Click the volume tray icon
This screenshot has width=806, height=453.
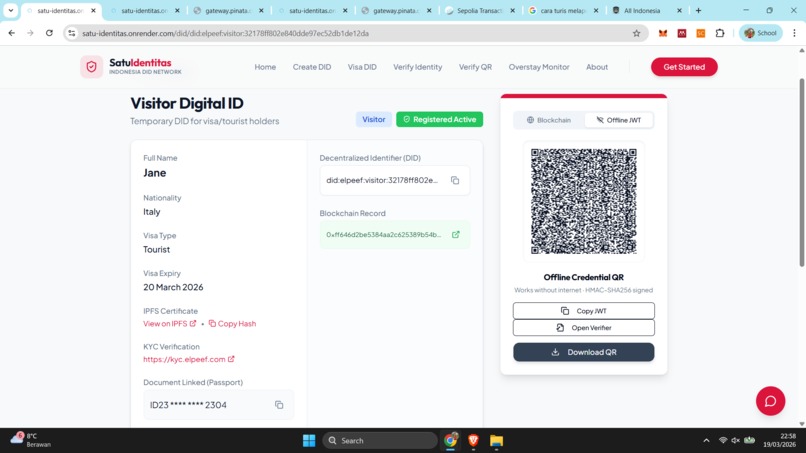point(736,441)
